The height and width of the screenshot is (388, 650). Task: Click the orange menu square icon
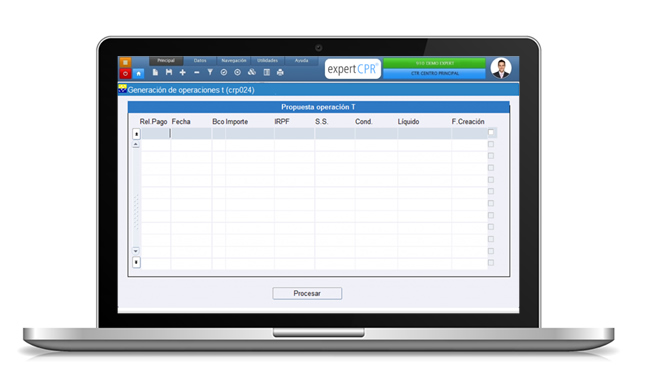125,62
